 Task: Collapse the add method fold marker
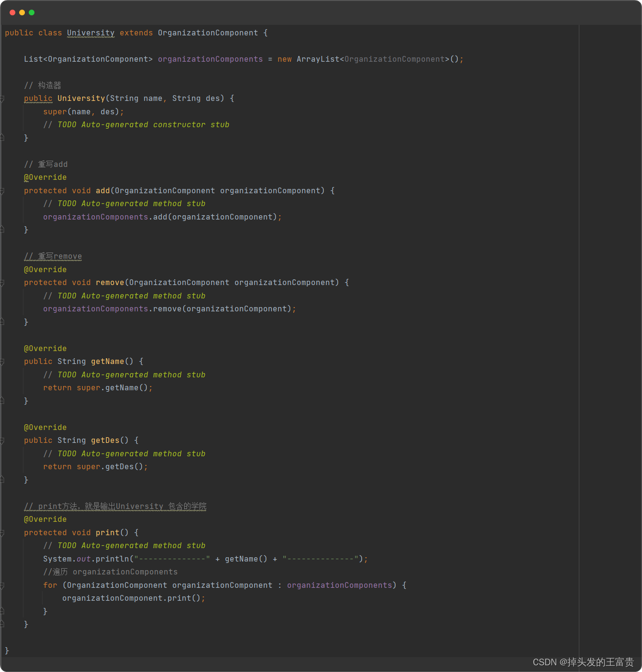tap(2, 191)
